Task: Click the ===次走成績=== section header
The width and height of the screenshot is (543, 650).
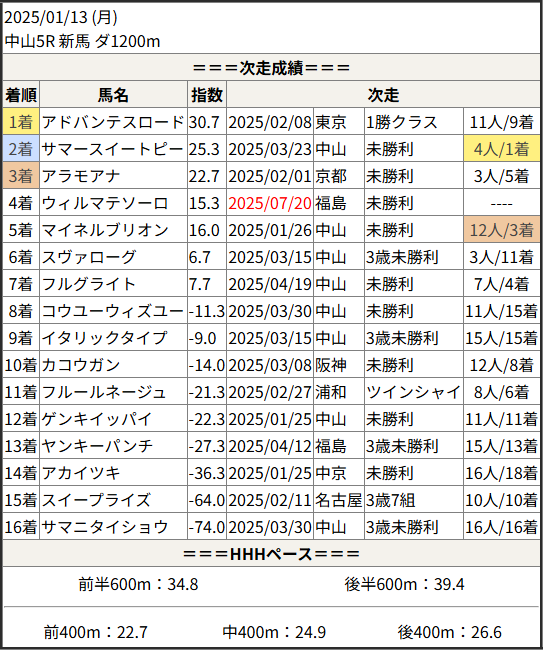Action: (x=272, y=68)
